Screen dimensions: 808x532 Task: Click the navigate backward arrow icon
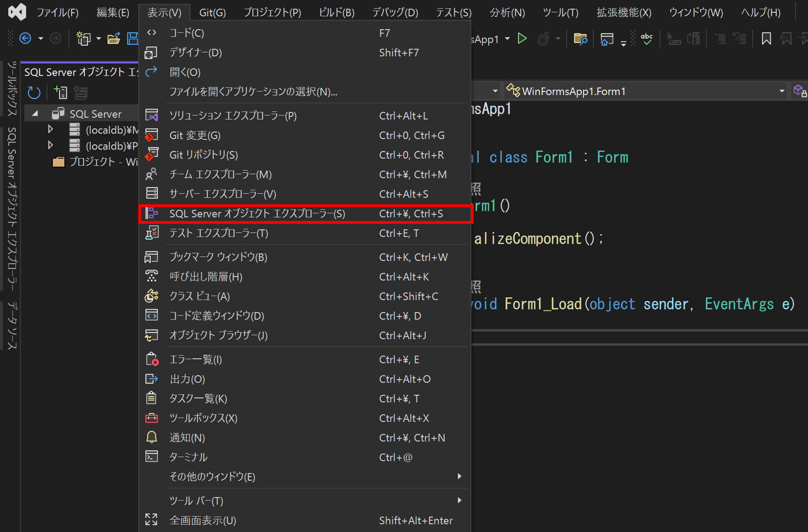point(25,39)
